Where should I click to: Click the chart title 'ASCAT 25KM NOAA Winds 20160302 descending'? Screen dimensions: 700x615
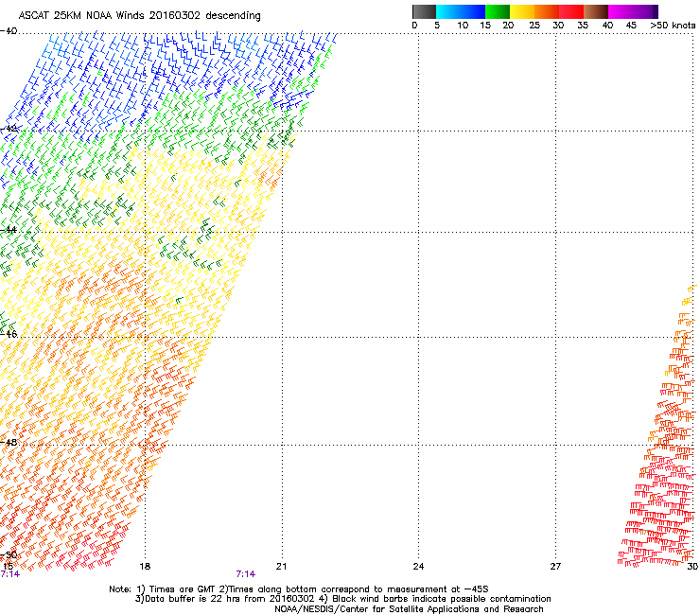(139, 16)
